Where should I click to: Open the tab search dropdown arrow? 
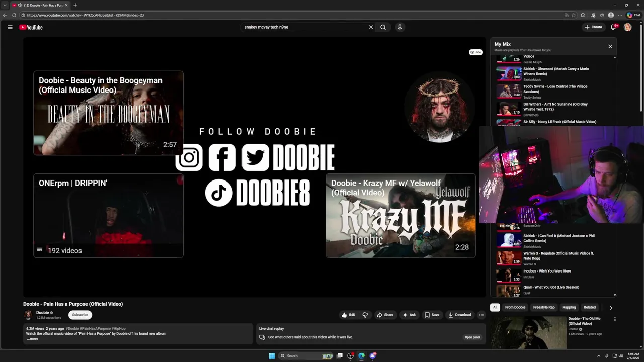pos(5,5)
